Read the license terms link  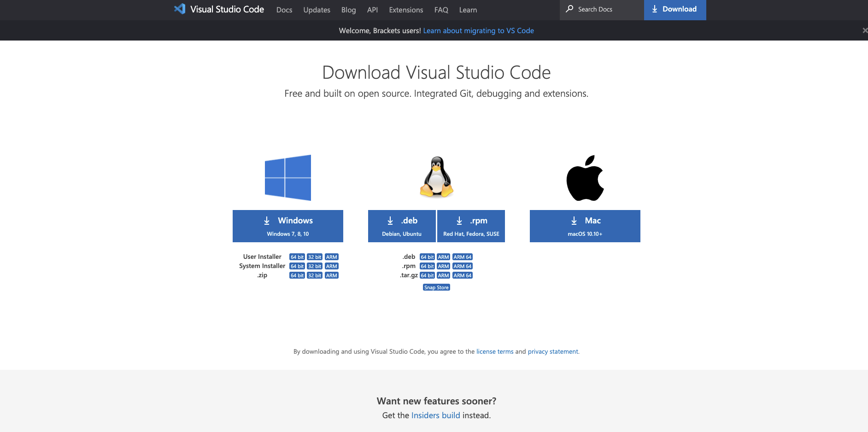pyautogui.click(x=495, y=351)
